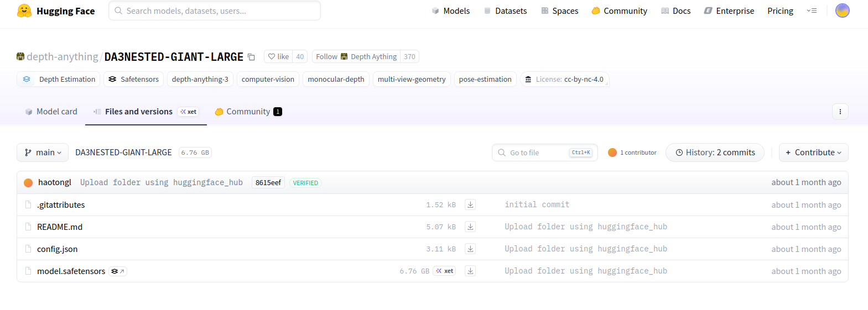This screenshot has width=868, height=310.
Task: View the 1 contributor list
Action: pyautogui.click(x=632, y=153)
